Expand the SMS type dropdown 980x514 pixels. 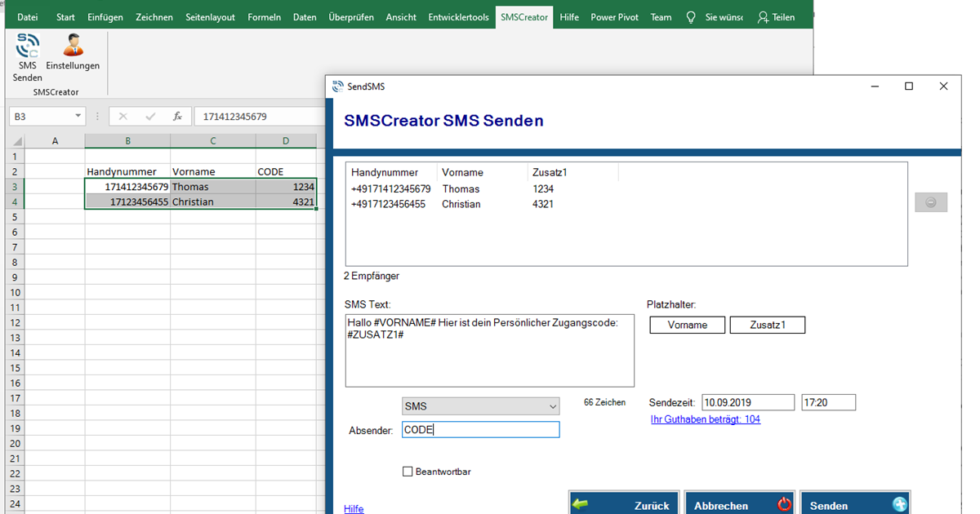tap(552, 406)
